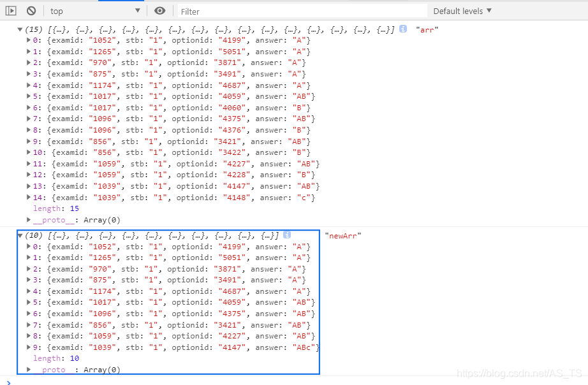Expand arr item 3 with optionid 3491
This screenshot has width=588, height=385.
click(29, 74)
